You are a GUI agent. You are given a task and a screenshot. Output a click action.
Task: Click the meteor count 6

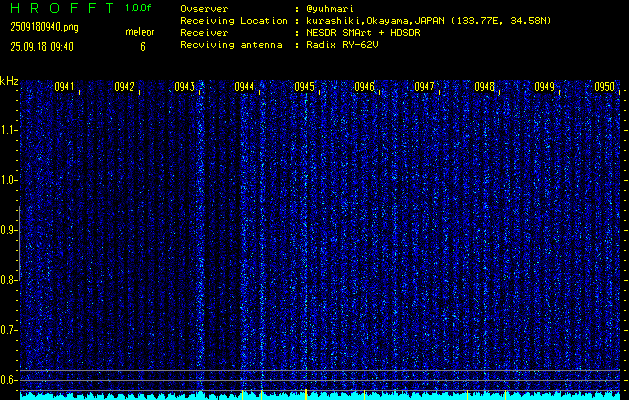(143, 47)
